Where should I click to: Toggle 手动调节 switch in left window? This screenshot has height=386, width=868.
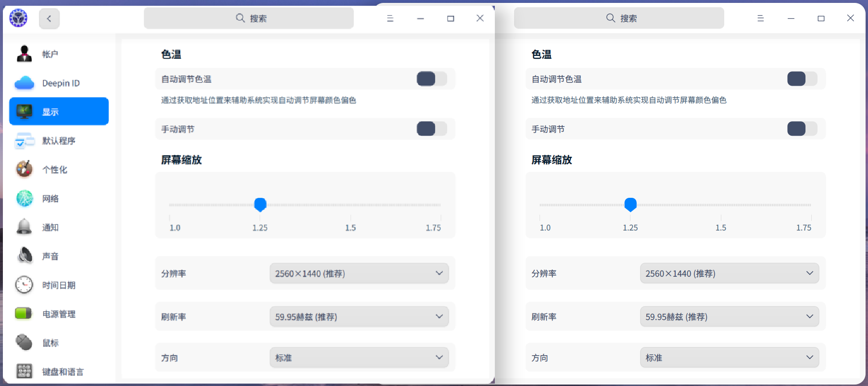[x=432, y=129]
